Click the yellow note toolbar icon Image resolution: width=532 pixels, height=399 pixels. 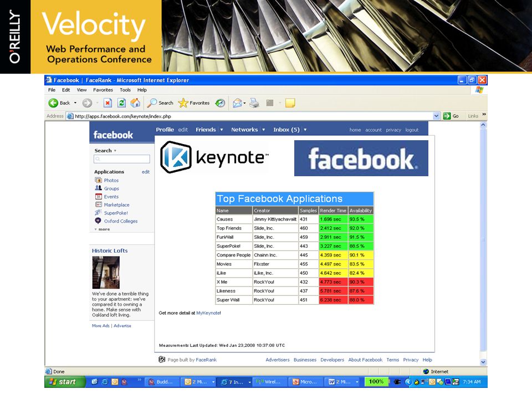290,103
